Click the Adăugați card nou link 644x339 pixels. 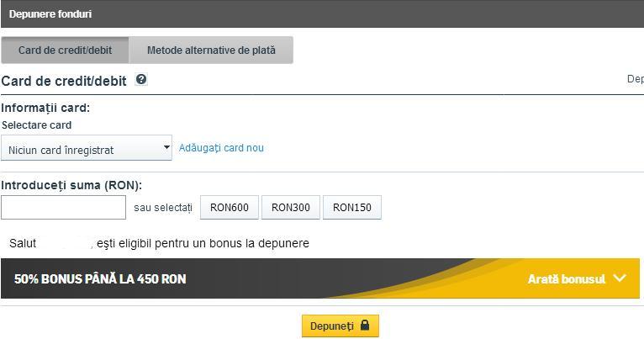(x=221, y=148)
